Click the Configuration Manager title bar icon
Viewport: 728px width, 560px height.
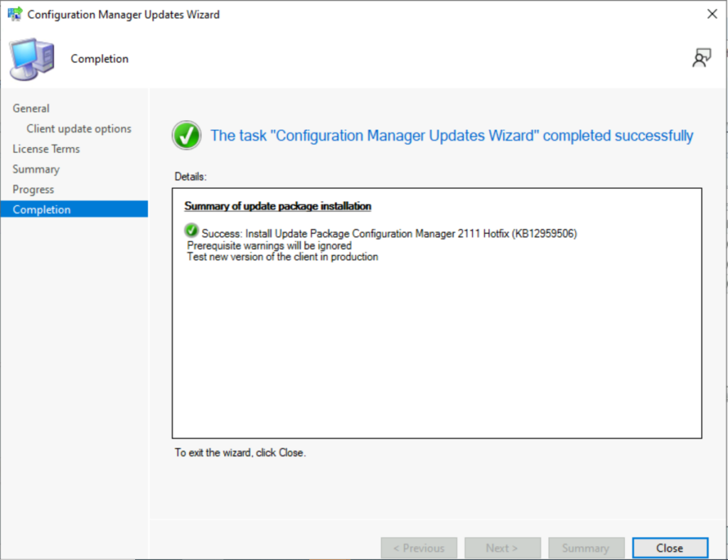click(14, 14)
